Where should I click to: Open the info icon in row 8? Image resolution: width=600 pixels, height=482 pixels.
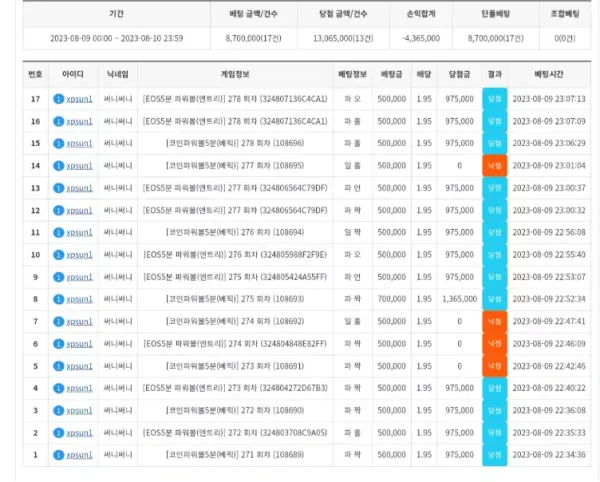click(x=58, y=299)
